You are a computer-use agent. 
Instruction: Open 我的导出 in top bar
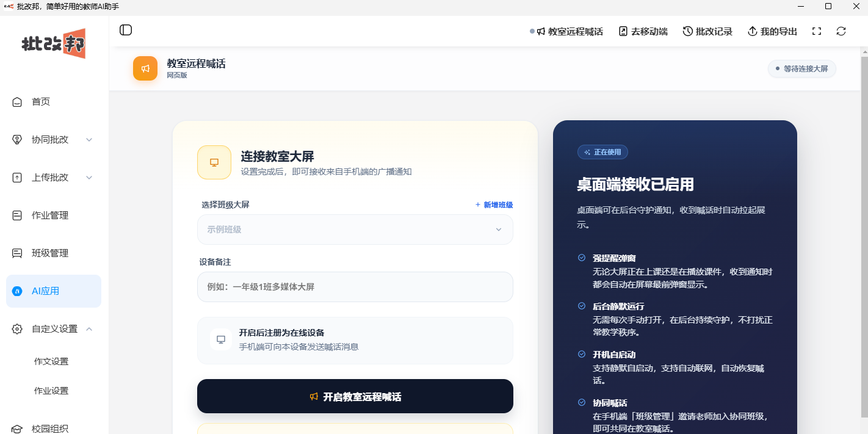coord(772,32)
